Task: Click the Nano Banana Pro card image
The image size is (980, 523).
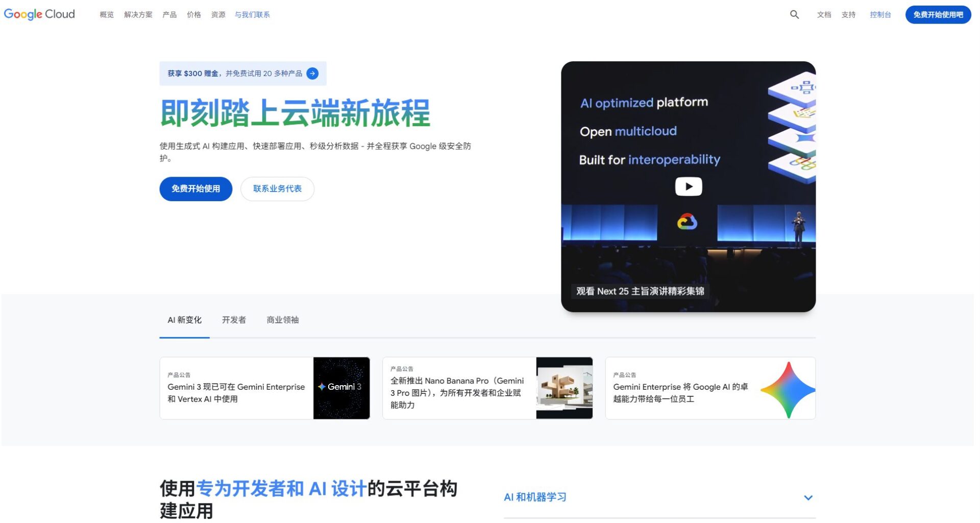Action: click(x=564, y=387)
